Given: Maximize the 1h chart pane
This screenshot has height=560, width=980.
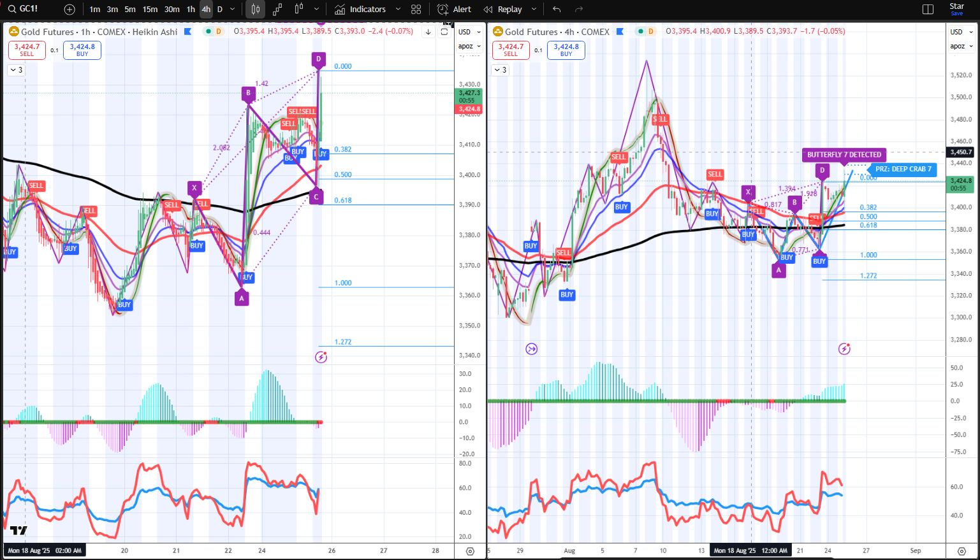Looking at the screenshot, I should [x=444, y=32].
